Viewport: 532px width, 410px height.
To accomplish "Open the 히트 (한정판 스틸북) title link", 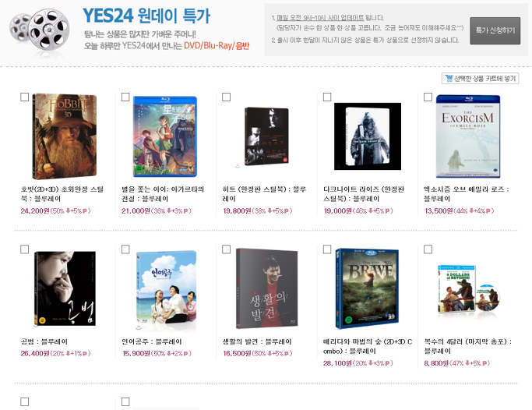I will pyautogui.click(x=264, y=194).
